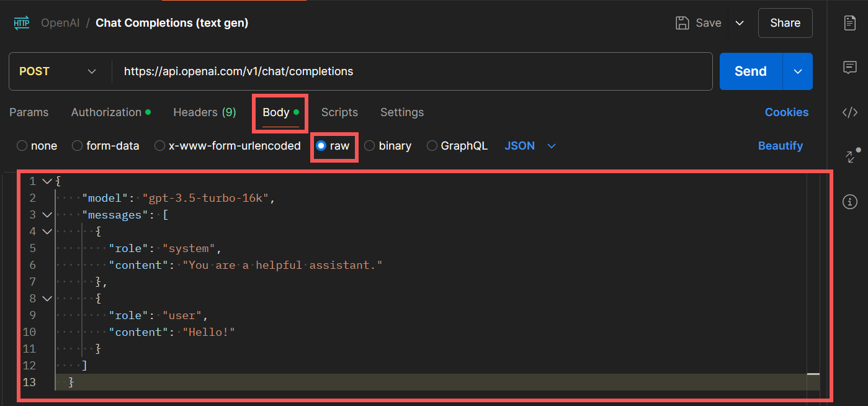Open the POST method dropdown
The height and width of the screenshot is (406, 868).
(58, 71)
